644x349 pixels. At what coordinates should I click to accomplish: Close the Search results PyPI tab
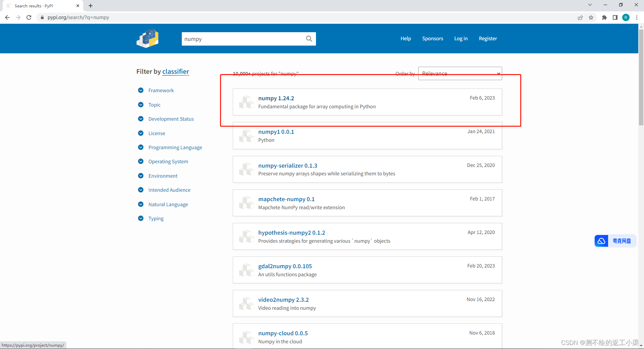(78, 6)
